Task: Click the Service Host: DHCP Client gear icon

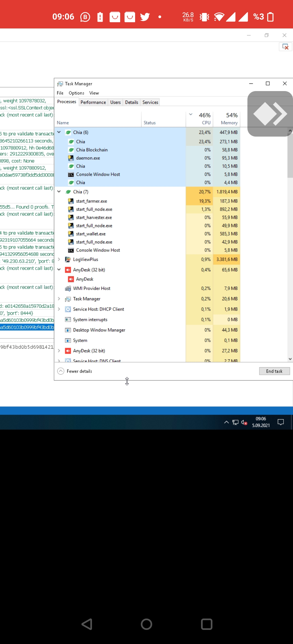Action: [x=68, y=309]
